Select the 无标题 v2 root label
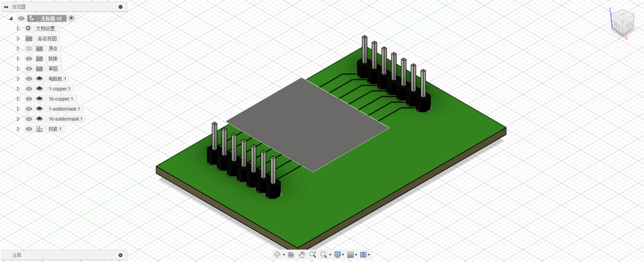This screenshot has width=644, height=262. pyautogui.click(x=51, y=18)
